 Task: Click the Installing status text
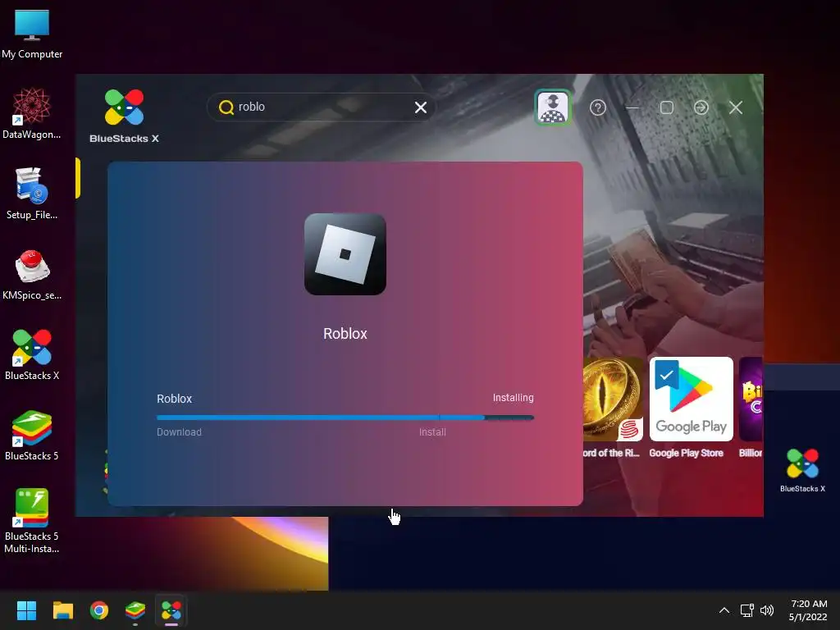[x=513, y=398]
